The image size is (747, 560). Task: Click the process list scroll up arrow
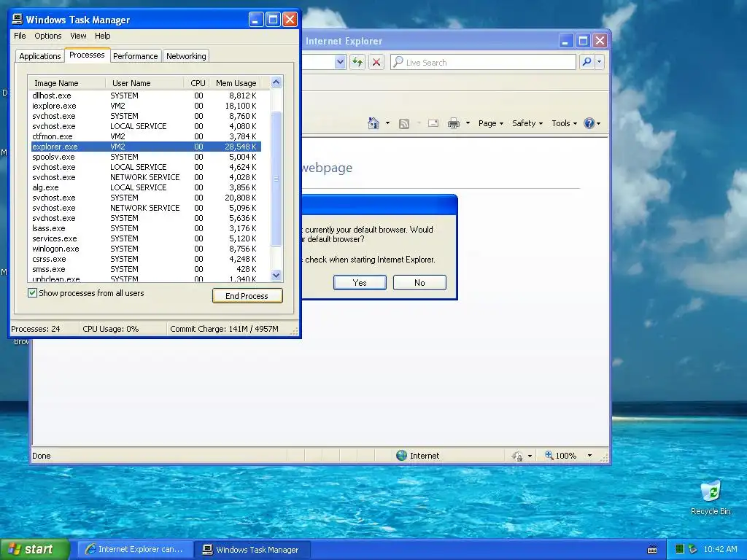(x=276, y=82)
